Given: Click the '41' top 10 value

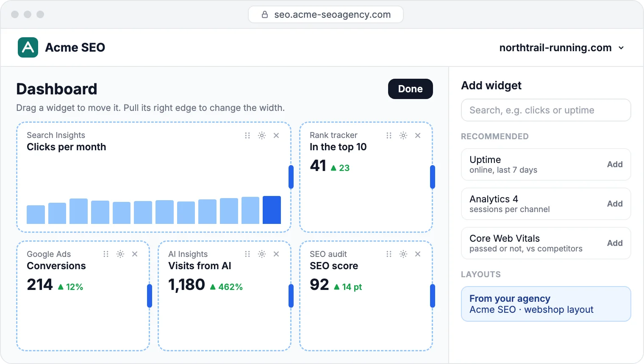Looking at the screenshot, I should tap(318, 166).
